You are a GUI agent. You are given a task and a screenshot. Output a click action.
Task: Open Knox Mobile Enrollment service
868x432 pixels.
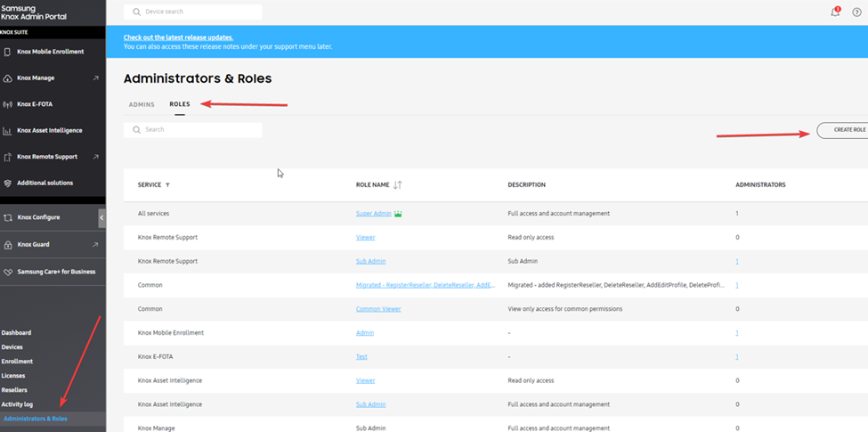tap(53, 52)
